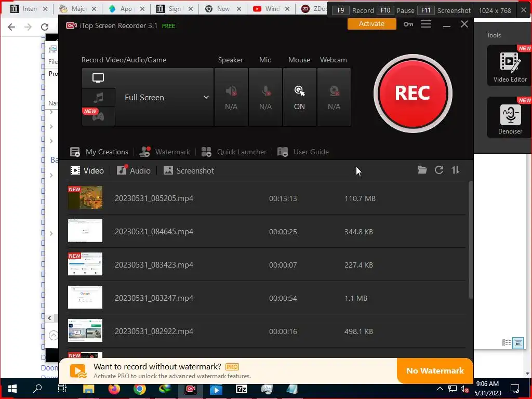Select file 20230531_082922.mp4
This screenshot has width=532, height=399.
pos(267,331)
